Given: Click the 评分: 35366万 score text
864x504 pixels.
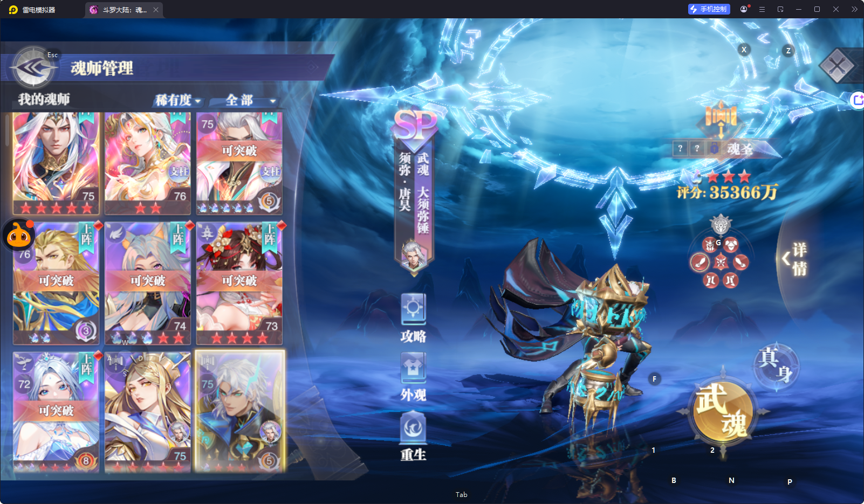Looking at the screenshot, I should [728, 192].
